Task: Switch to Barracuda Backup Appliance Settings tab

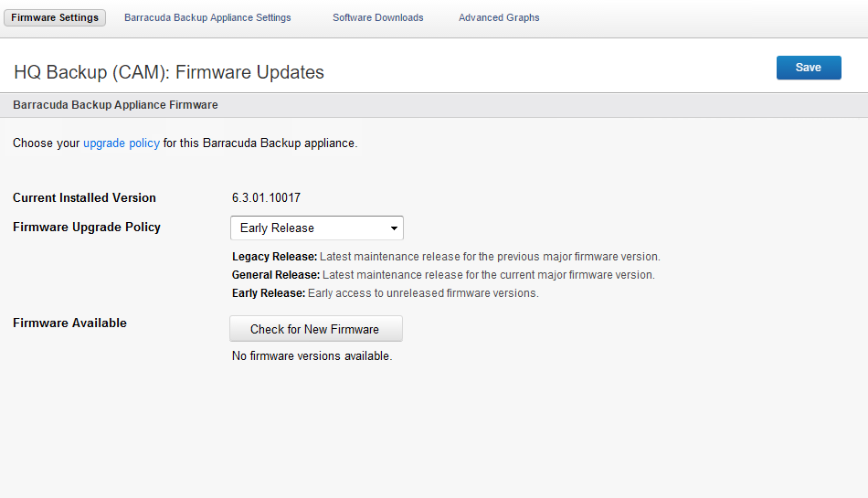Action: point(207,17)
